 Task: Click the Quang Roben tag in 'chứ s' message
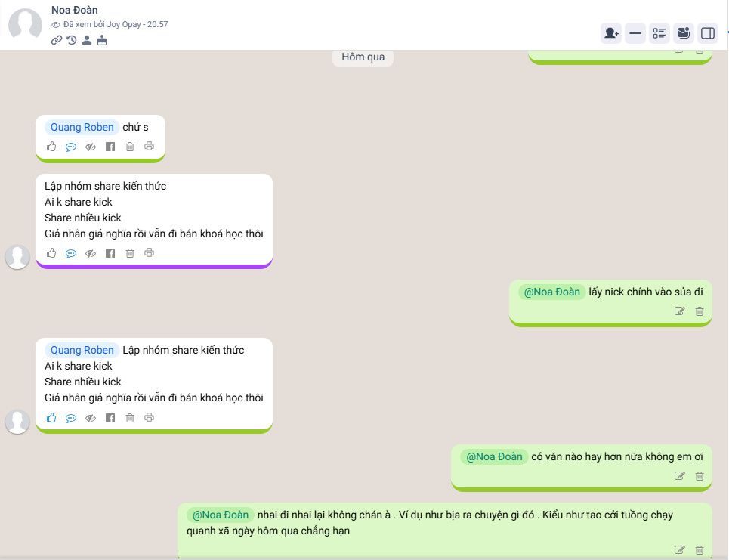click(x=82, y=127)
